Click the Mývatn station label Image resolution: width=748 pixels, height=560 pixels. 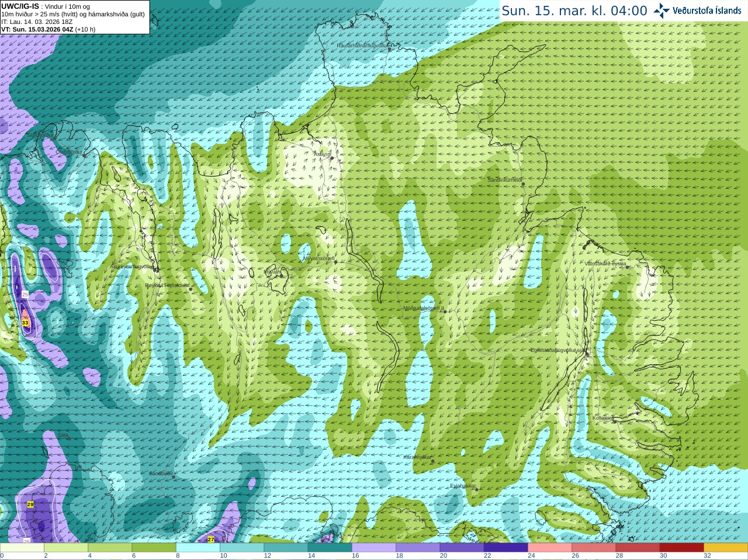click(272, 271)
